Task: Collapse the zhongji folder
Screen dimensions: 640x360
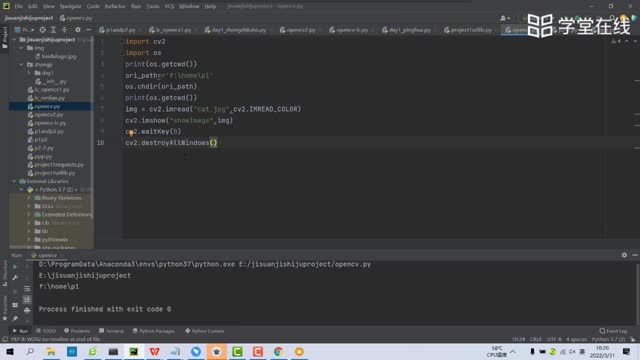Action: click(x=21, y=64)
